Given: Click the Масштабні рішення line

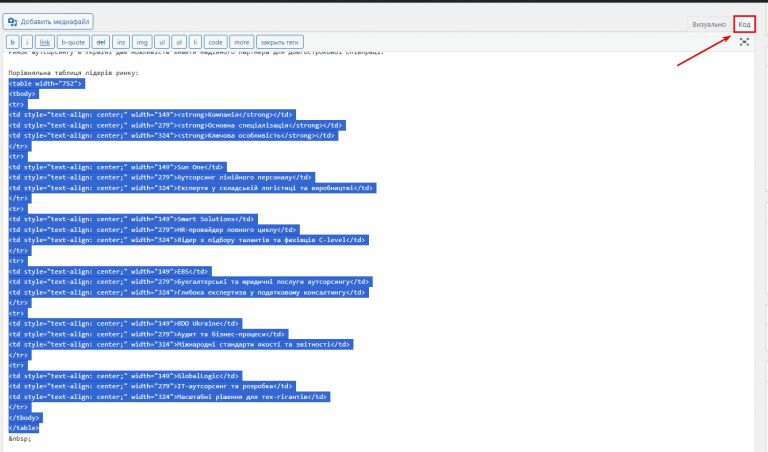Looking at the screenshot, I should click(169, 397).
